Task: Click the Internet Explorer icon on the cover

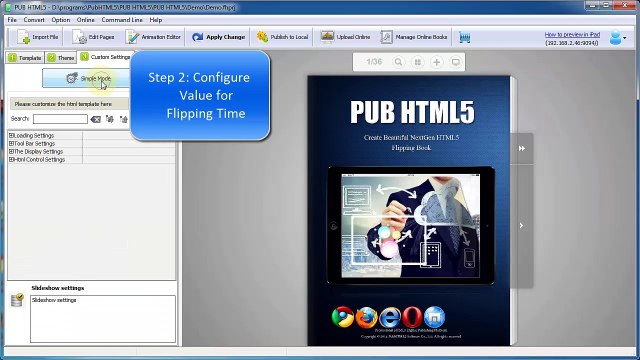Action: [389, 317]
